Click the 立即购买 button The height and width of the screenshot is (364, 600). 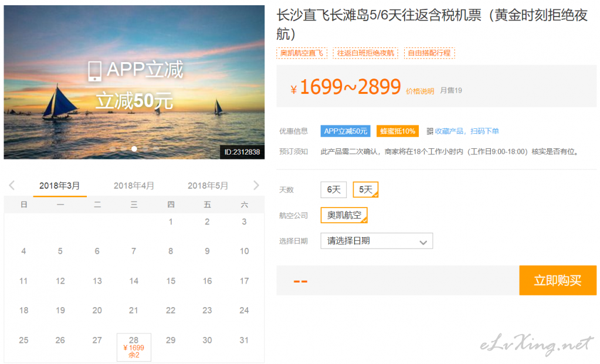[558, 280]
